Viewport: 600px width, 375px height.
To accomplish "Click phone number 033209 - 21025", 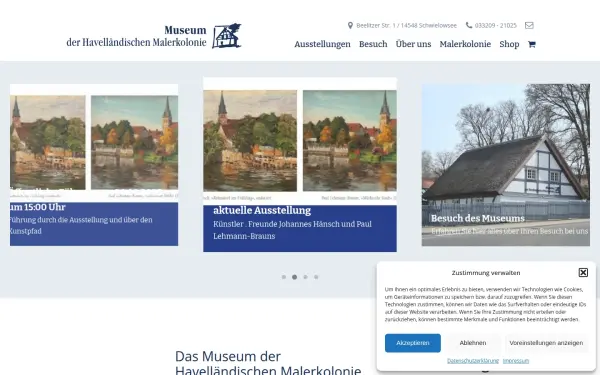I will [x=496, y=26].
